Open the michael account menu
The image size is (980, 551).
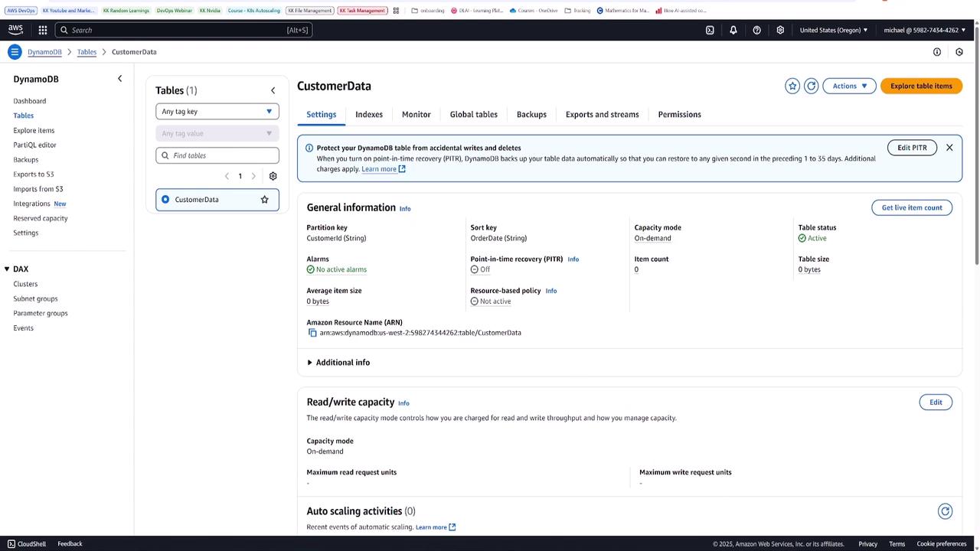point(925,30)
